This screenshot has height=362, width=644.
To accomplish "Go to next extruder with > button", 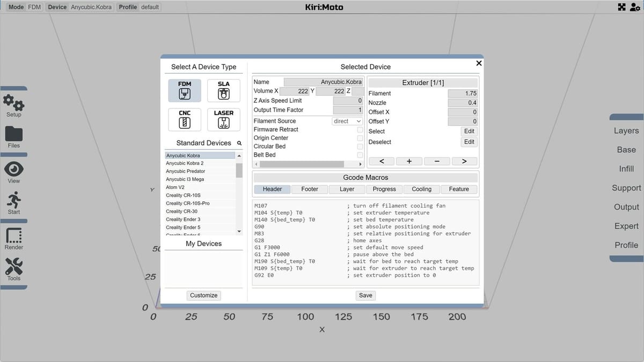I will 465,161.
